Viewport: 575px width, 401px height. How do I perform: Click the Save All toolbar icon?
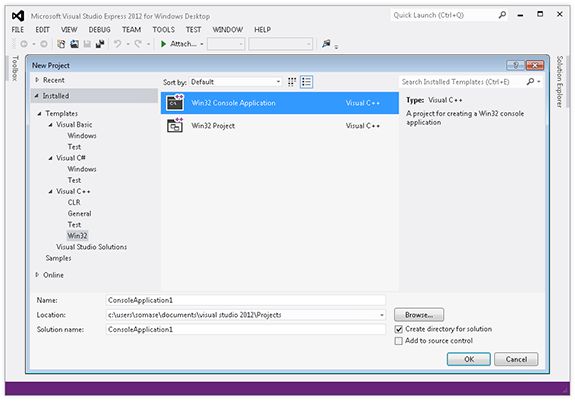pyautogui.click(x=100, y=44)
